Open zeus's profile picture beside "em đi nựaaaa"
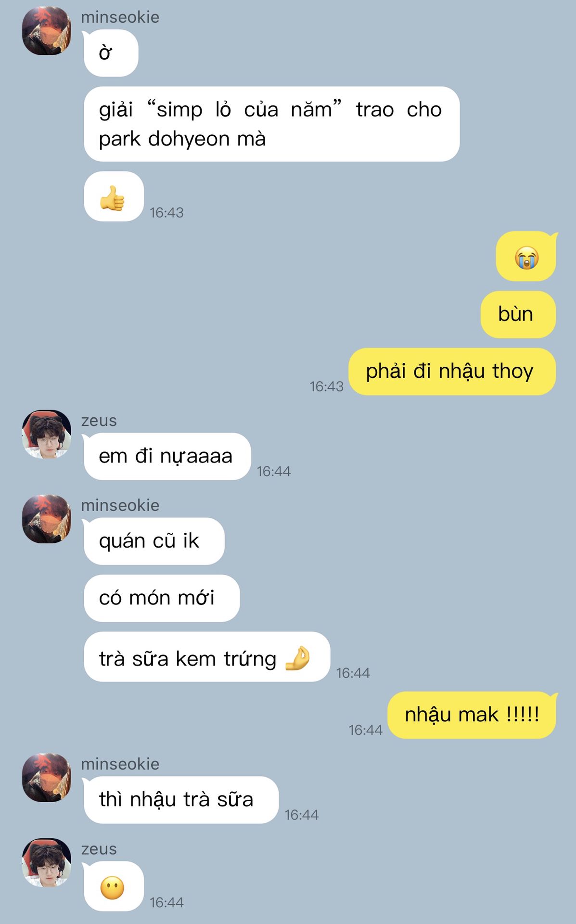 pos(47,434)
